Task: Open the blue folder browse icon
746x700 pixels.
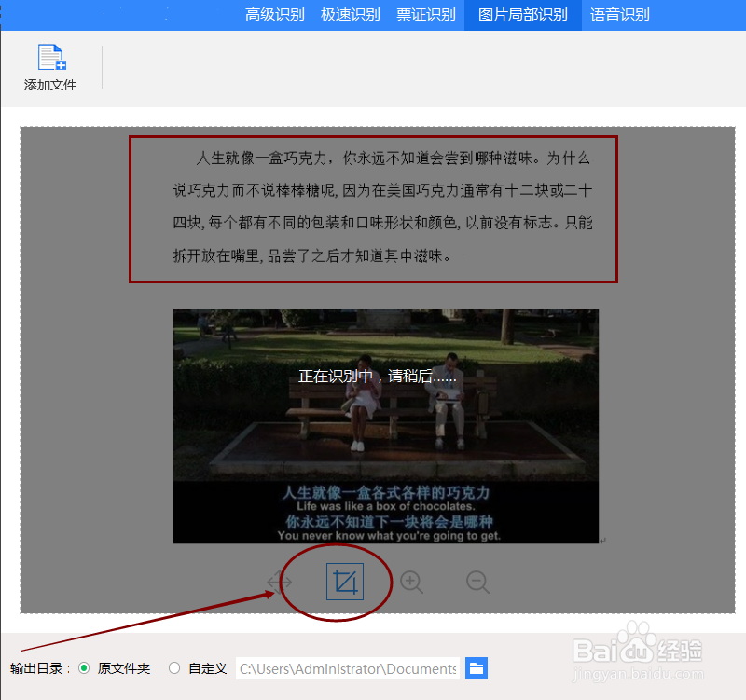Action: pyautogui.click(x=477, y=668)
